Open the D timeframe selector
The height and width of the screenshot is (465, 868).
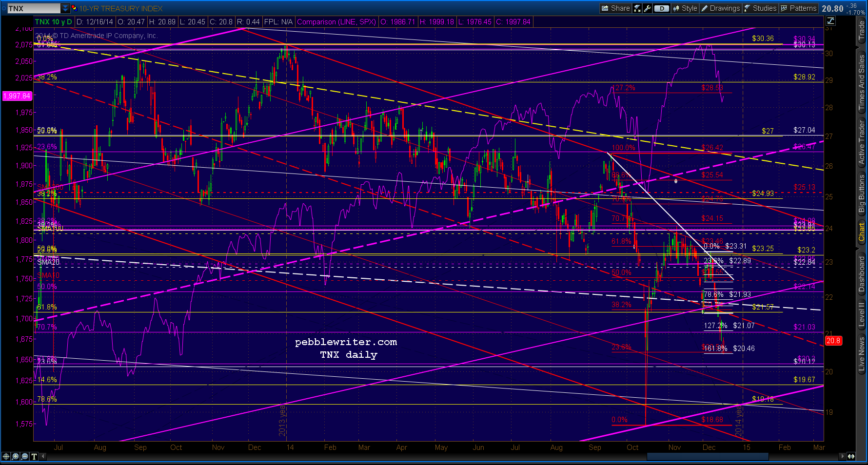[661, 8]
